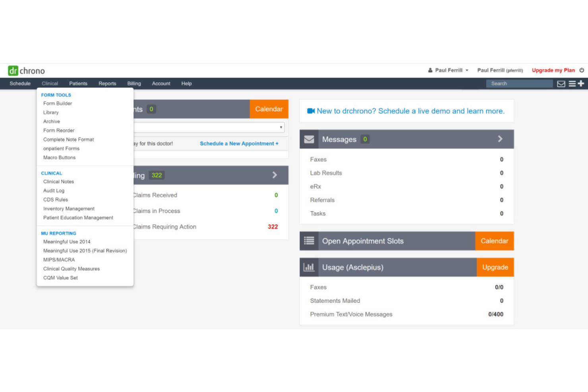588x392 pixels.
Task: Select Form Builder from the Clinical menu
Action: [x=57, y=103]
